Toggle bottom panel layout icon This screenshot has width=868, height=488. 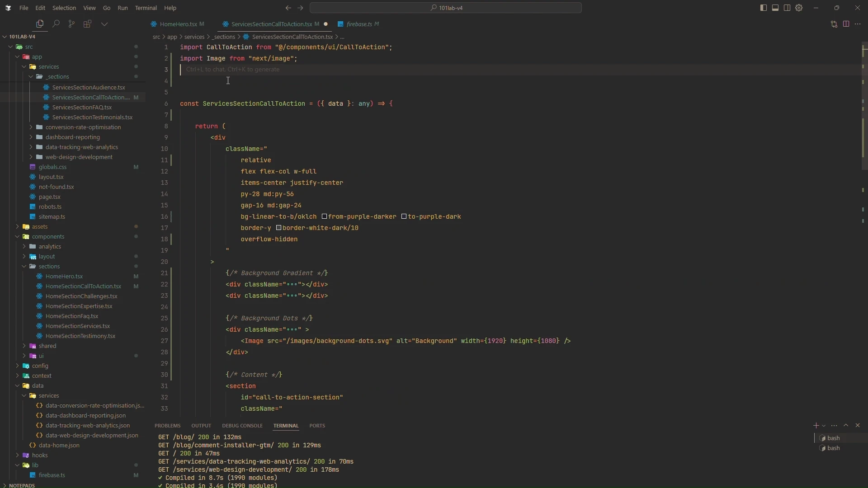[x=775, y=8]
